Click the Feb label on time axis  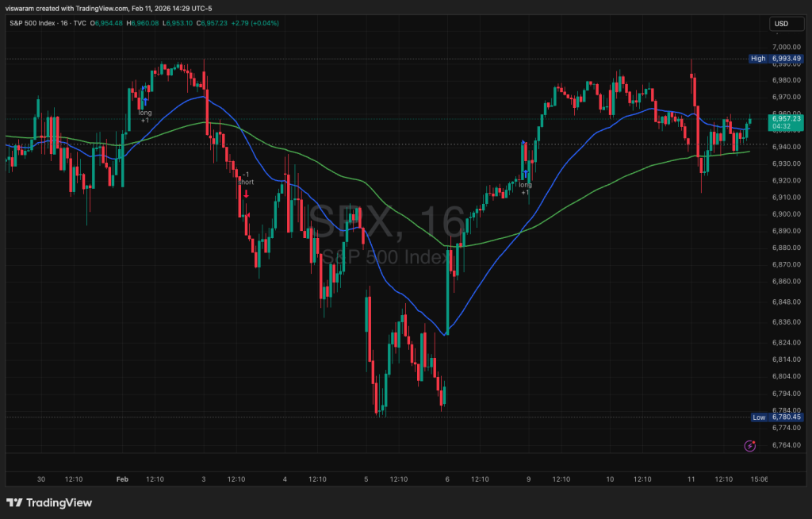point(121,479)
